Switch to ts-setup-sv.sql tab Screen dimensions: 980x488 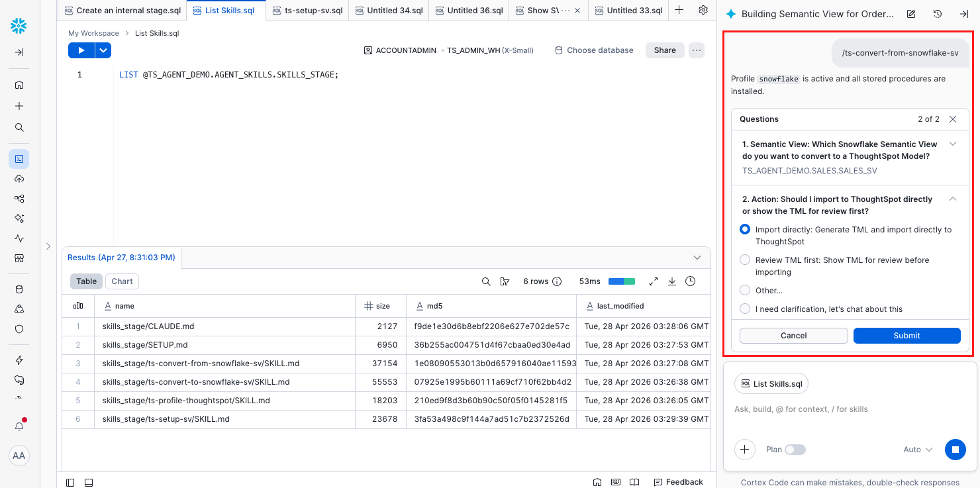[x=307, y=11]
